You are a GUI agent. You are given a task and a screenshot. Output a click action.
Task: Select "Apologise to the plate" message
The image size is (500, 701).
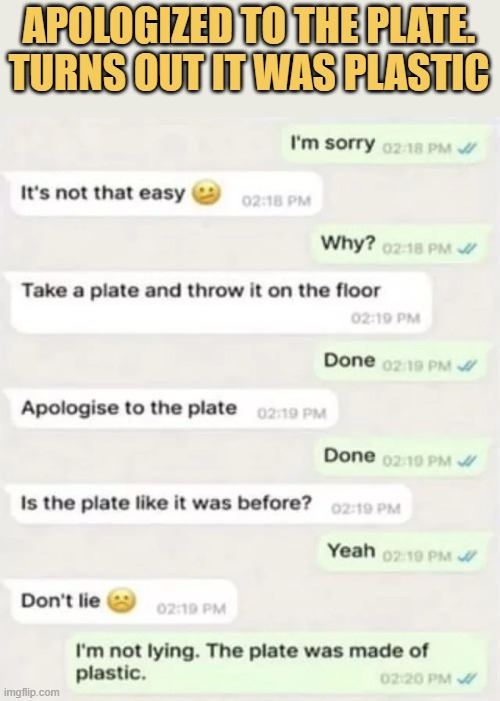click(172, 409)
